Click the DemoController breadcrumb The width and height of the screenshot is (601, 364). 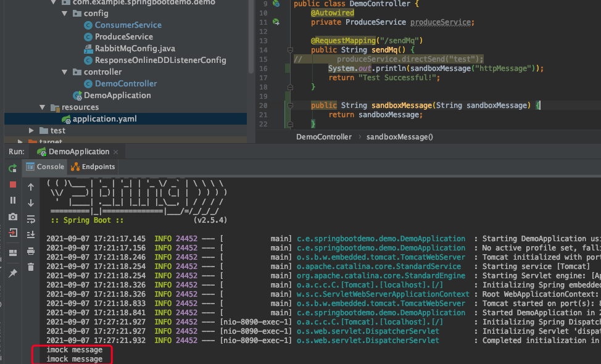click(324, 137)
